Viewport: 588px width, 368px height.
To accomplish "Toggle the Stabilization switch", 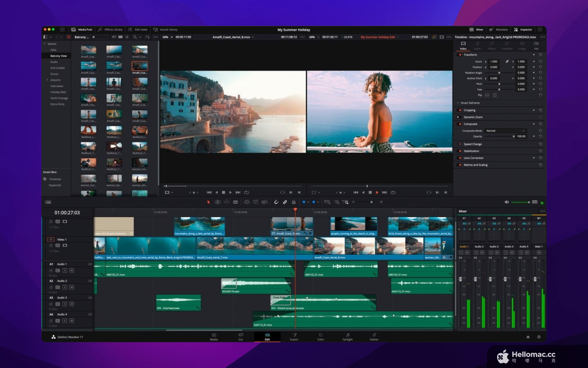I will (x=460, y=151).
